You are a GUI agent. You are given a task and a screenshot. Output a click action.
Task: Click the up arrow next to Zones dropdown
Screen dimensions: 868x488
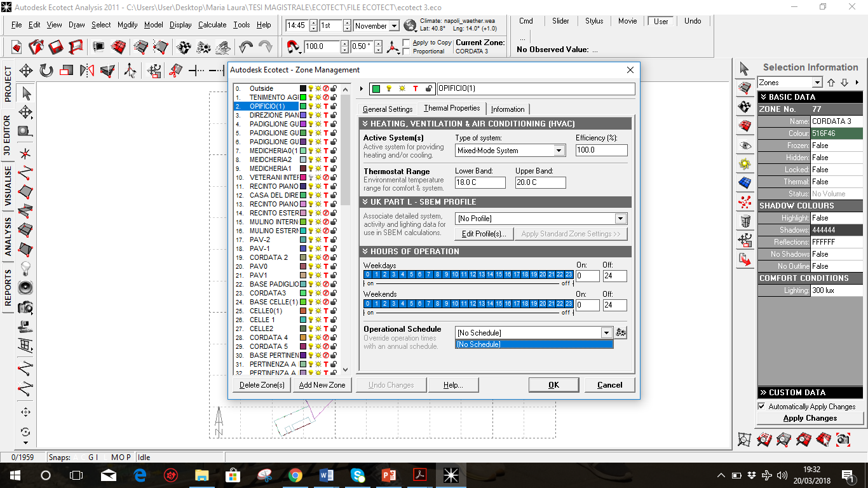point(831,83)
